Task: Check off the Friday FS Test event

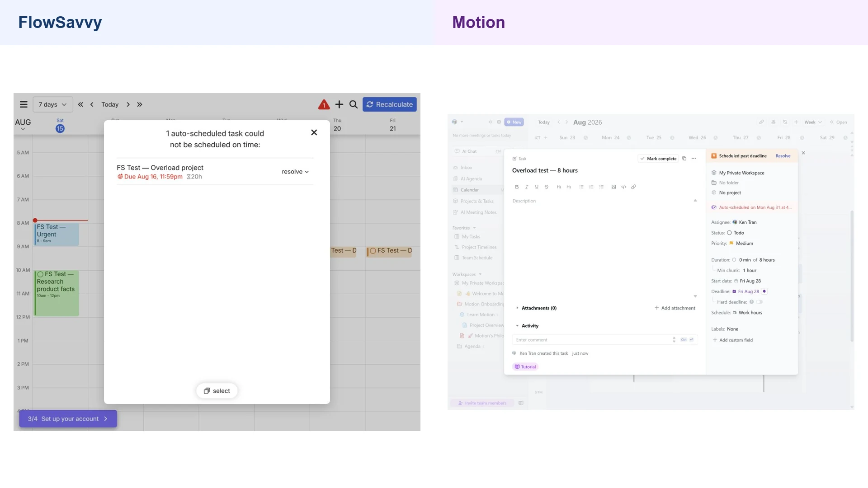Action: 373,251
